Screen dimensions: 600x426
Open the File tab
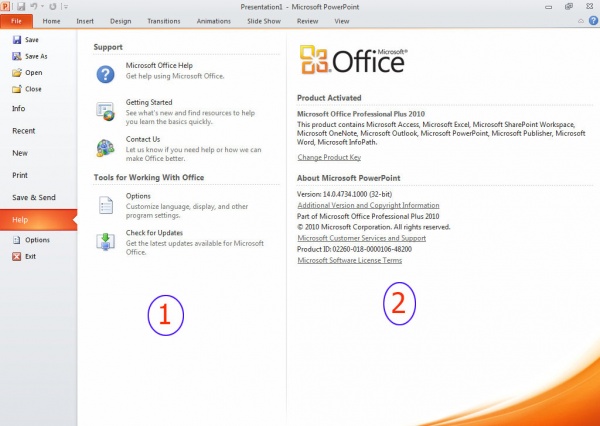16,21
